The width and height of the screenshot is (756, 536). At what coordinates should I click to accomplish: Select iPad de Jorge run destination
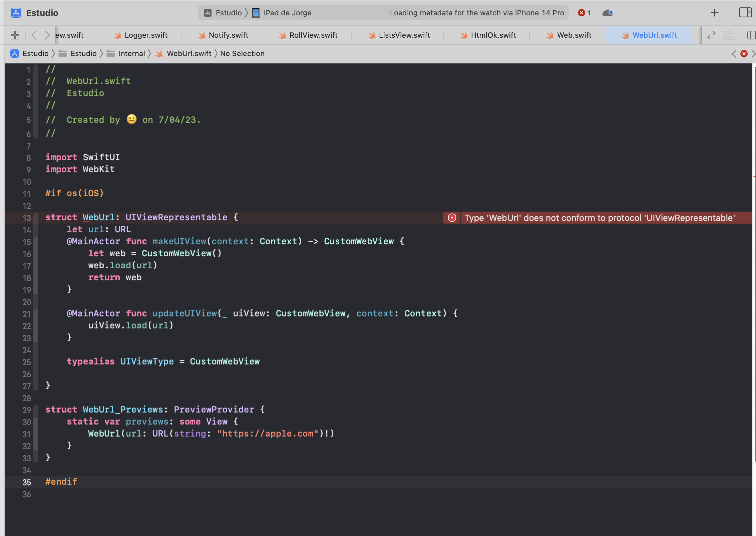(287, 13)
